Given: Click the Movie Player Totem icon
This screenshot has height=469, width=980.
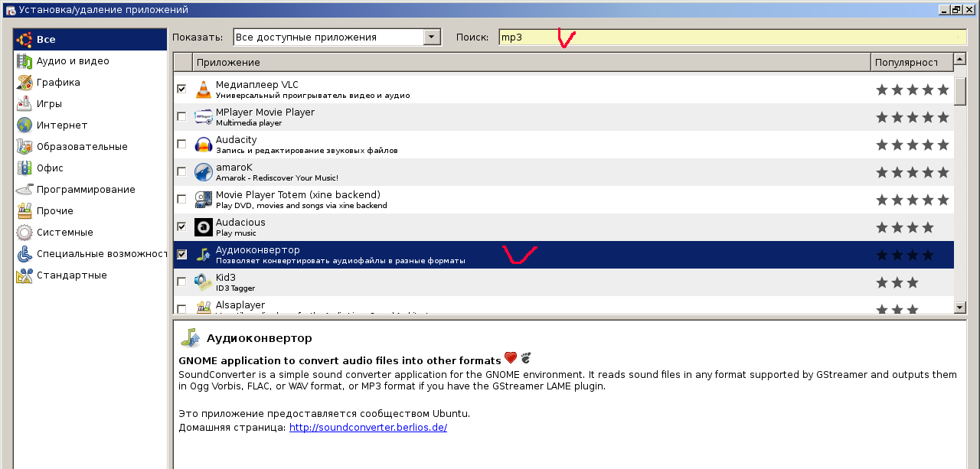Looking at the screenshot, I should (x=203, y=200).
